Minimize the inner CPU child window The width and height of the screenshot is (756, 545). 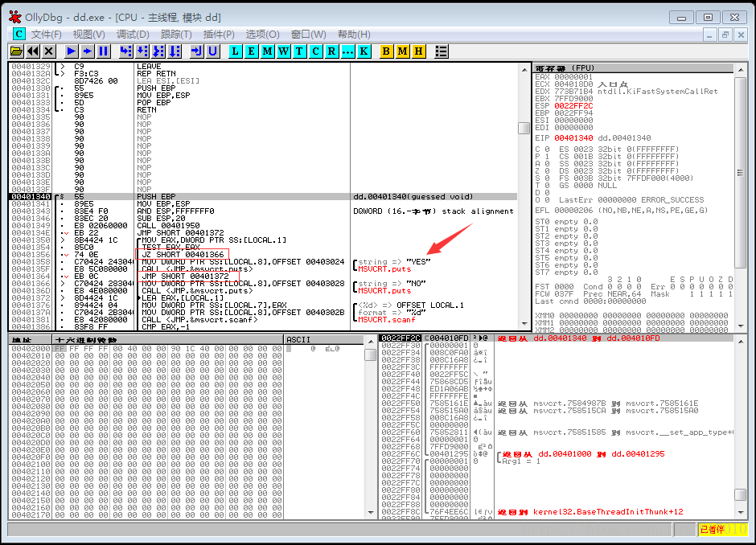(x=709, y=35)
